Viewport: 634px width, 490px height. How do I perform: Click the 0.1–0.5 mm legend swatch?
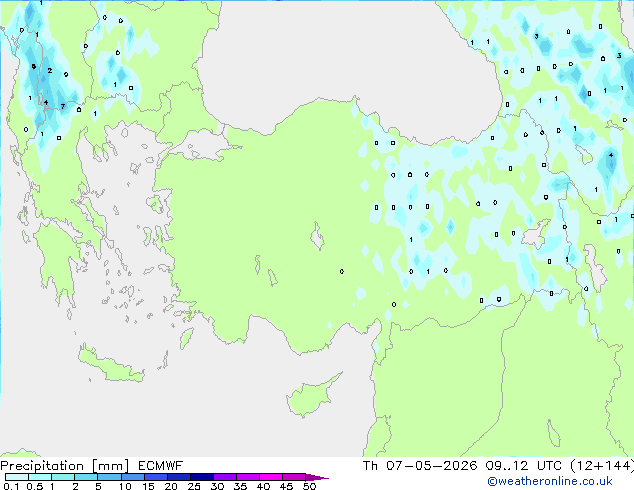pyautogui.click(x=17, y=477)
